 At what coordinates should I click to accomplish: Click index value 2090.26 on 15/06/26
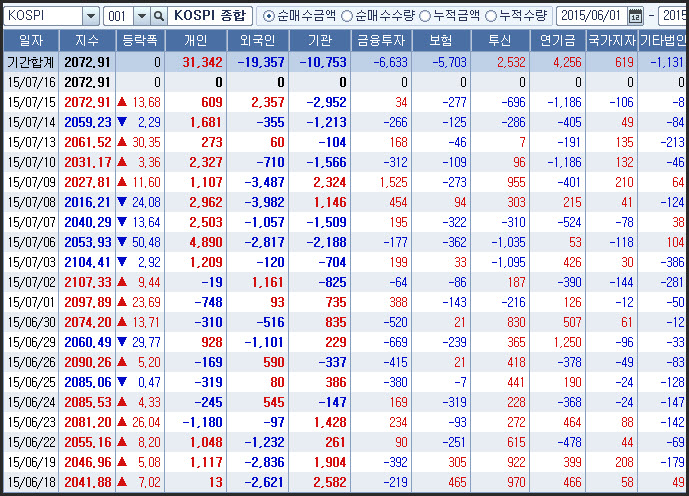[88, 362]
